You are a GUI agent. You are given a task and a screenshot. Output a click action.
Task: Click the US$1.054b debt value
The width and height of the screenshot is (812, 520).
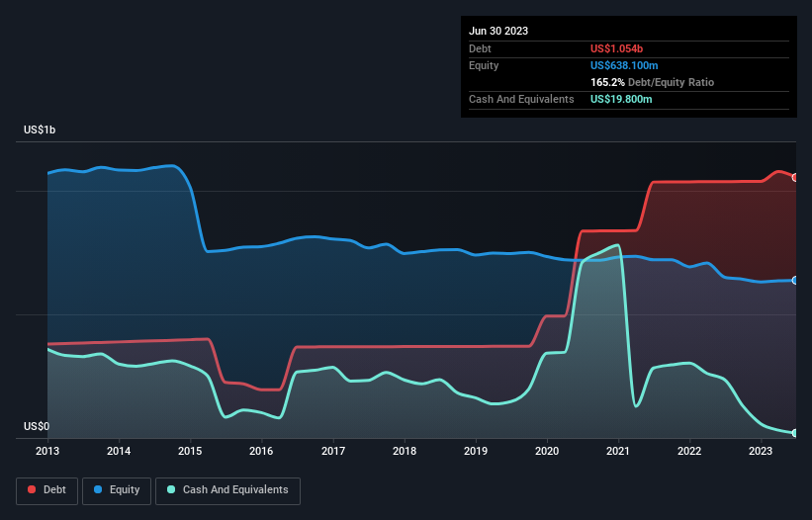[x=616, y=48]
